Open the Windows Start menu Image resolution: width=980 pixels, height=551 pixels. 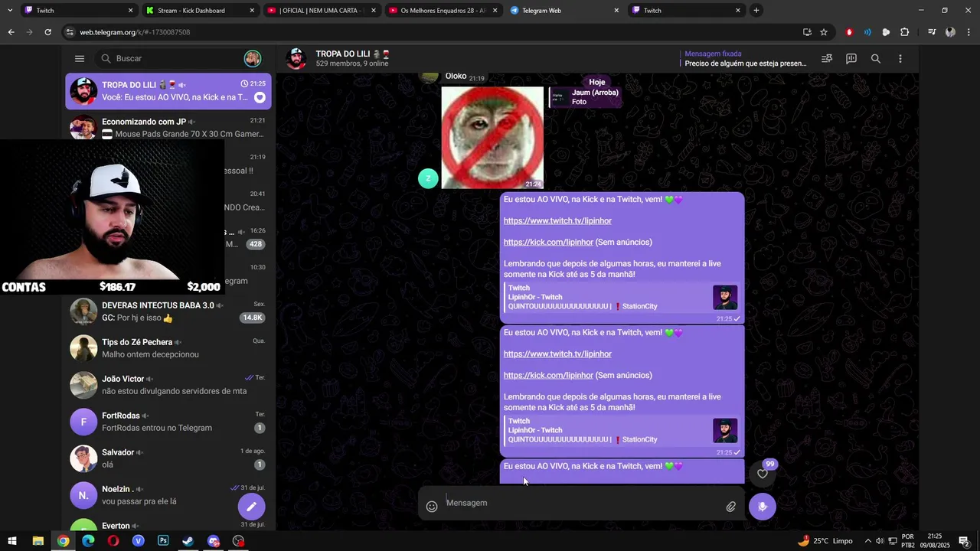coord(12,541)
